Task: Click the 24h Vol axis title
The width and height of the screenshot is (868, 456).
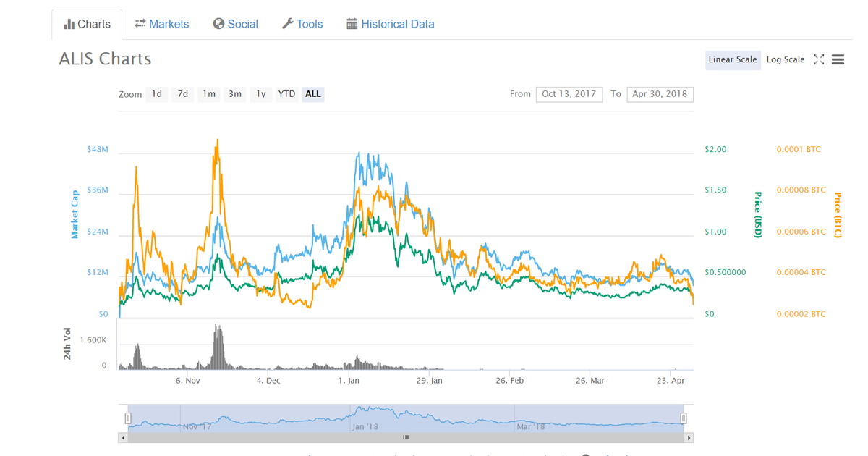Action: [67, 345]
